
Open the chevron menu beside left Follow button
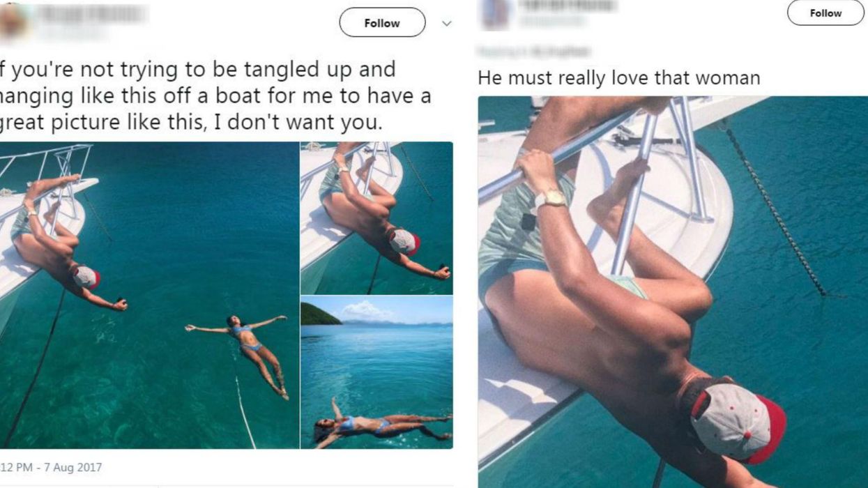pyautogui.click(x=447, y=23)
